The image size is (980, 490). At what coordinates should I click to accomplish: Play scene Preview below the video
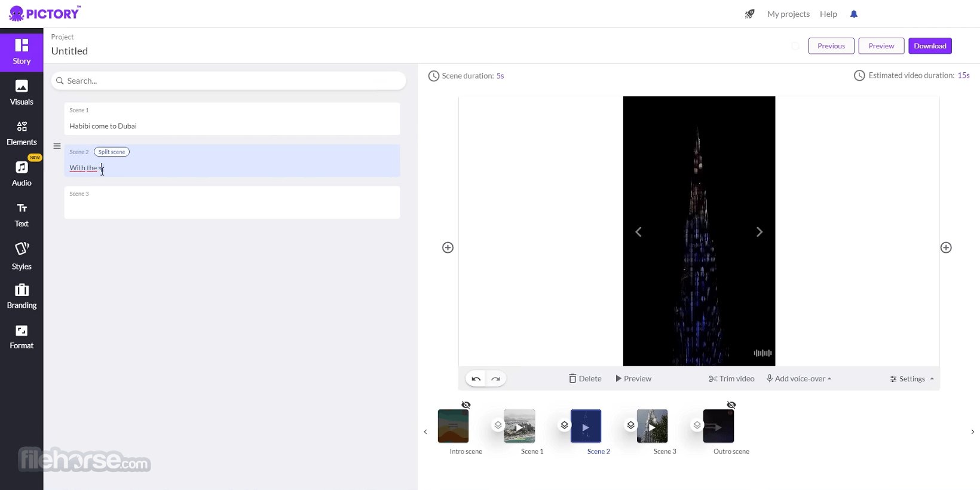(633, 379)
